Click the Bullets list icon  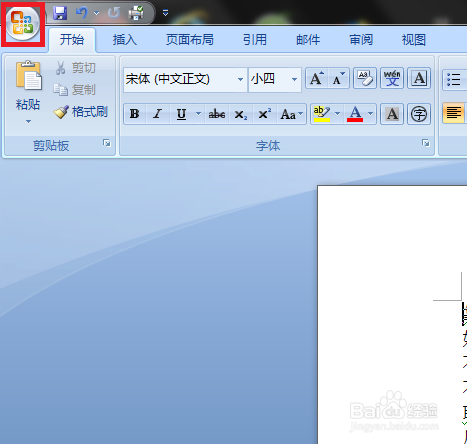tap(454, 79)
